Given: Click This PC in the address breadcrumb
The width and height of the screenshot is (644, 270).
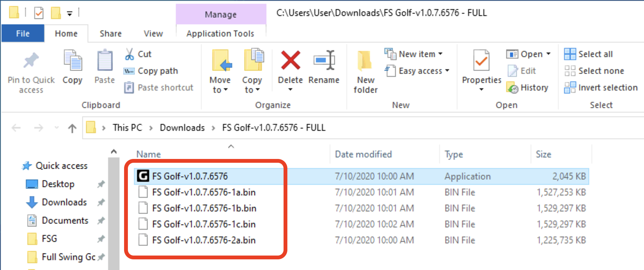Looking at the screenshot, I should click(127, 128).
